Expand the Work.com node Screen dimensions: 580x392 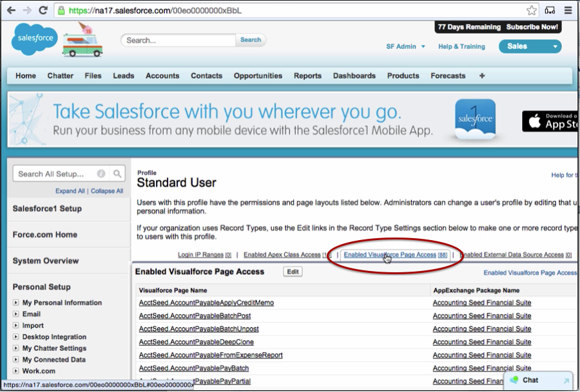coord(15,371)
